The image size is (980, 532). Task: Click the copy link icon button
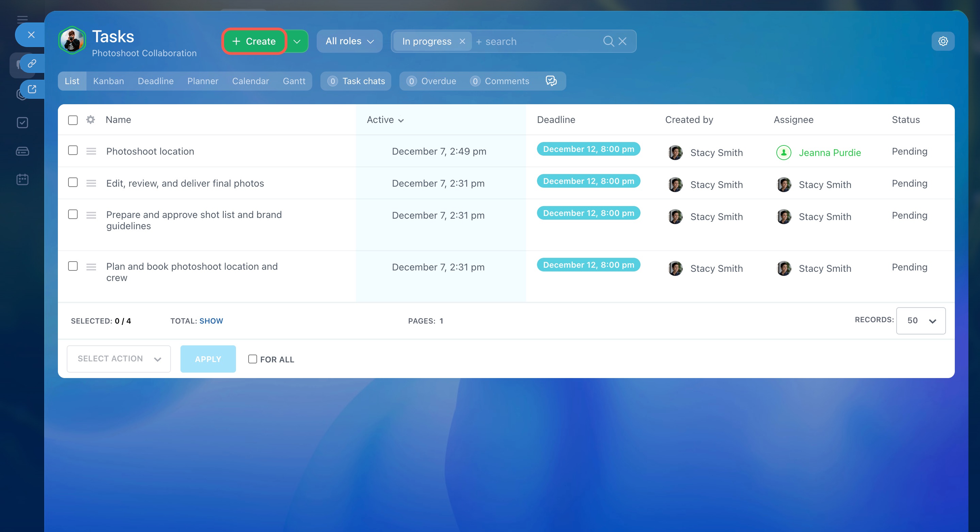click(32, 63)
